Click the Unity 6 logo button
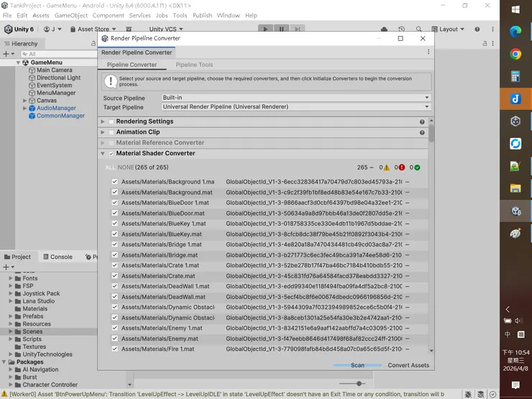532x399 pixels. click(x=19, y=29)
